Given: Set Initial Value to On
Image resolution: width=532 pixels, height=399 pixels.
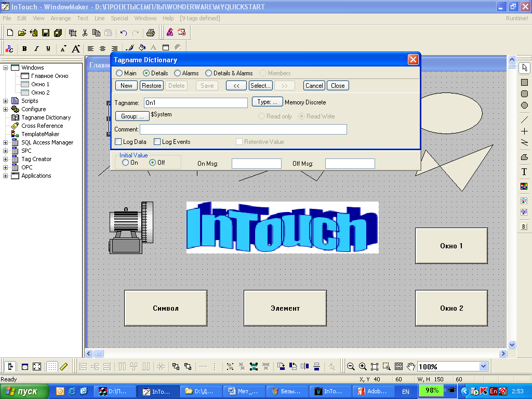Looking at the screenshot, I should tap(126, 163).
